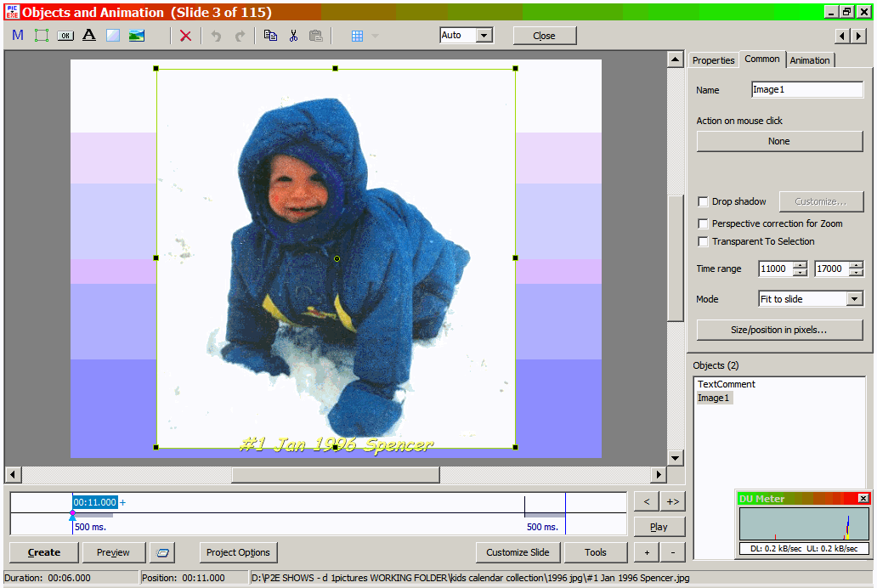Enable Transparent To Selection checkbox

pos(703,241)
